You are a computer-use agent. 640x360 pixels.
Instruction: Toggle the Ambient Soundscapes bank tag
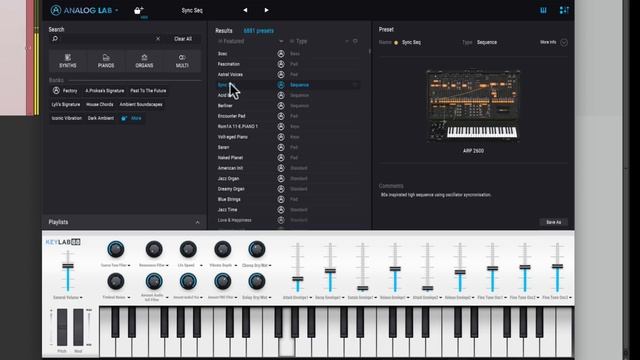pos(141,104)
